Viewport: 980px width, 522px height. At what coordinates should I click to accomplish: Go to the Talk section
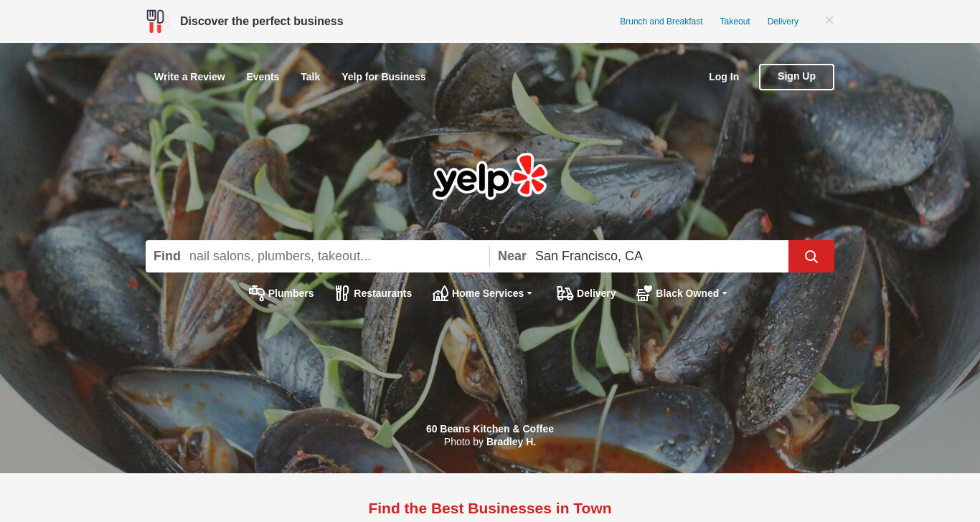pyautogui.click(x=310, y=77)
